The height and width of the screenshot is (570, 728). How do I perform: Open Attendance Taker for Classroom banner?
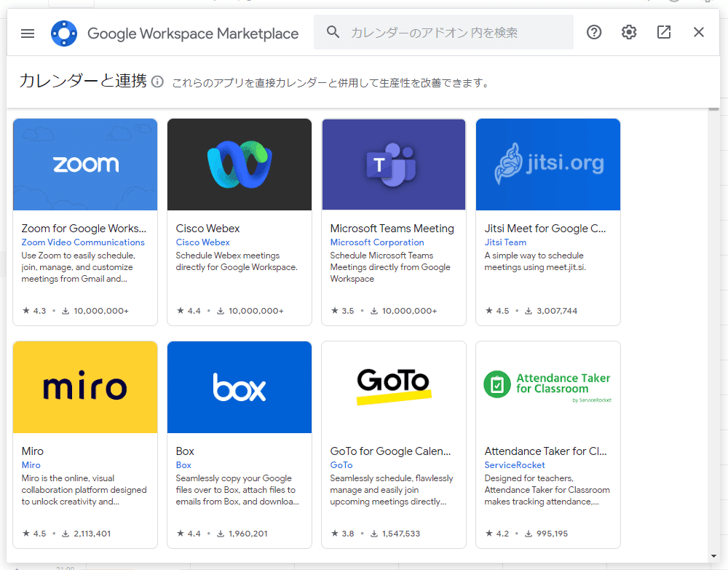tap(548, 387)
